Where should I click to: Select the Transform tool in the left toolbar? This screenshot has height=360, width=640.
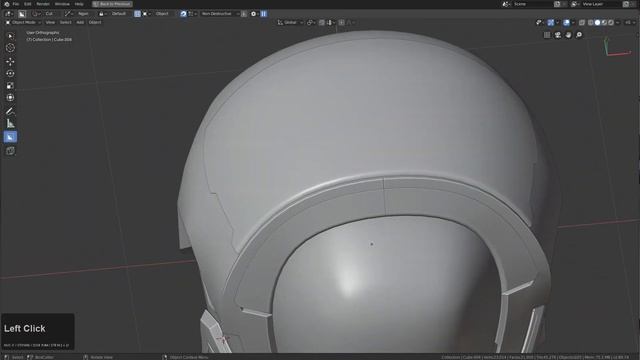click(10, 98)
